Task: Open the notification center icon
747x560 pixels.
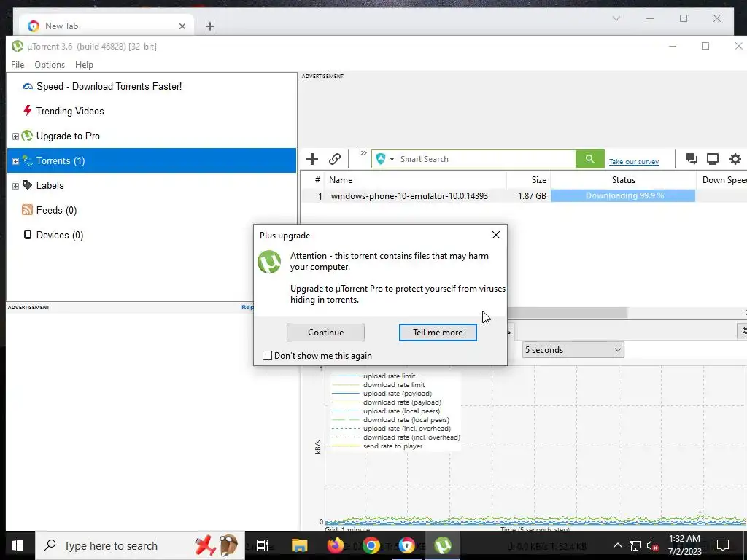Action: click(723, 545)
